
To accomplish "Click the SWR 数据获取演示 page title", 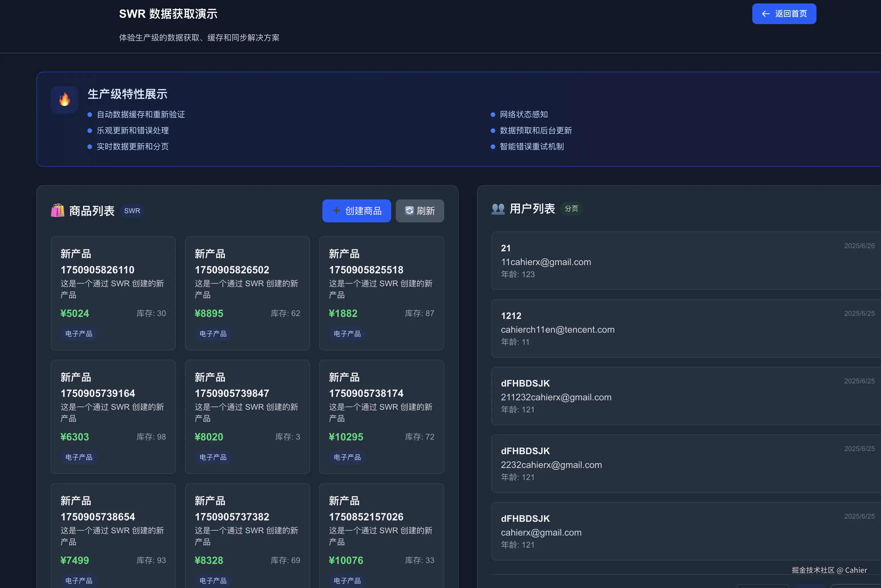I will point(168,14).
